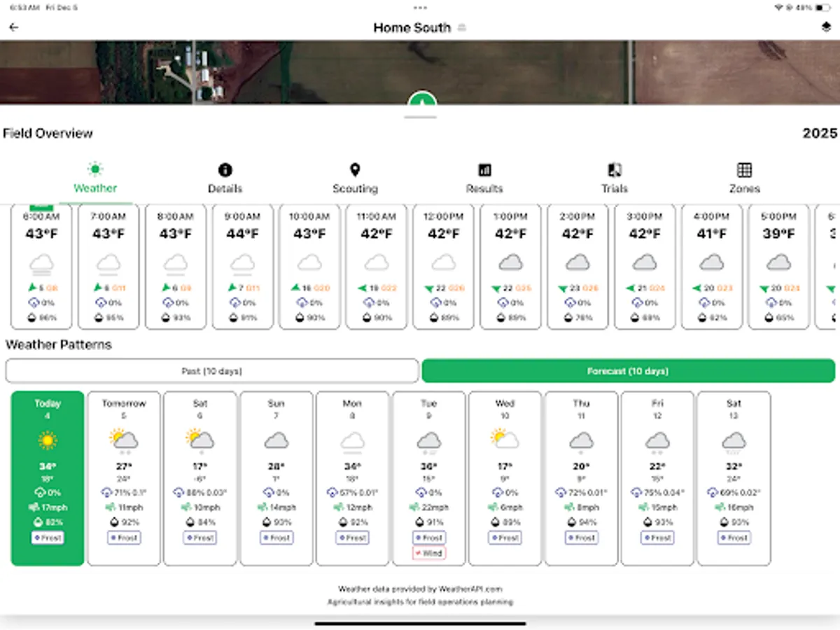Tap the Trials flag icon
The image size is (840, 630).
pos(615,169)
